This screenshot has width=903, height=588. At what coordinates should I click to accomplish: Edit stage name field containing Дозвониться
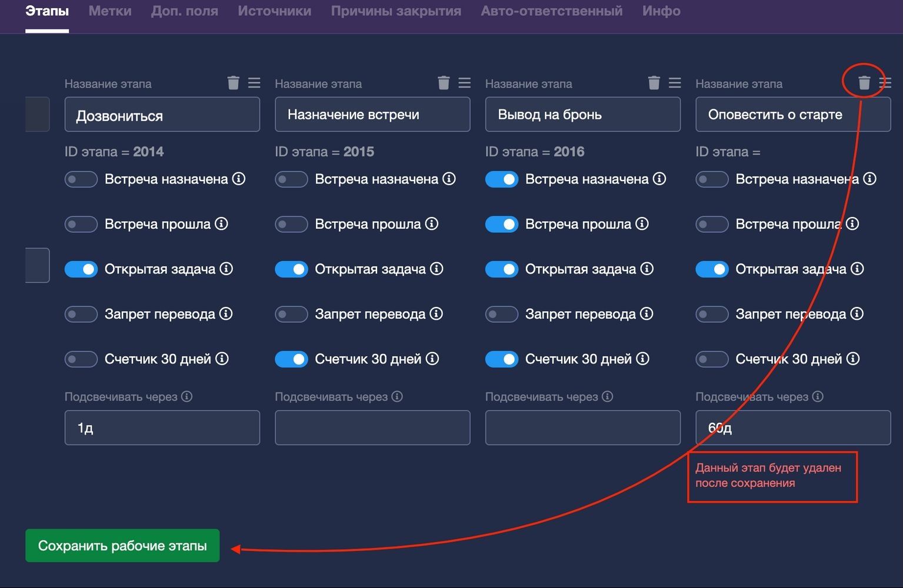tap(162, 114)
